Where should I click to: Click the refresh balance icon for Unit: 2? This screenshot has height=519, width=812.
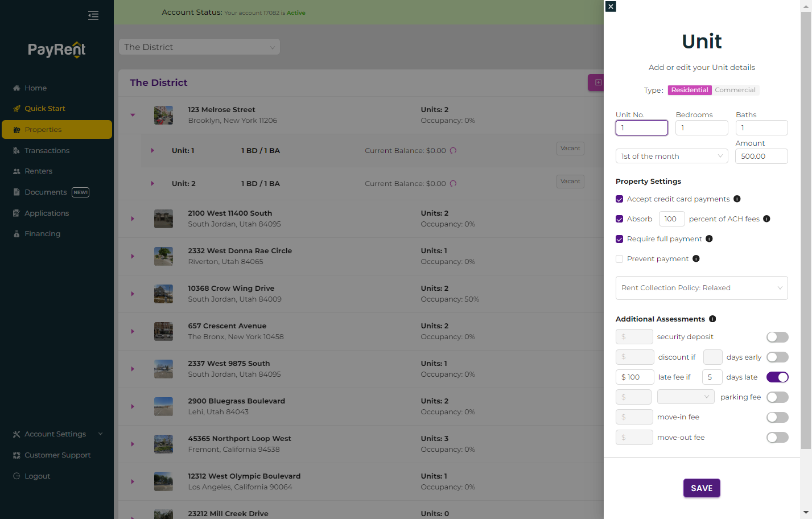pyautogui.click(x=454, y=184)
